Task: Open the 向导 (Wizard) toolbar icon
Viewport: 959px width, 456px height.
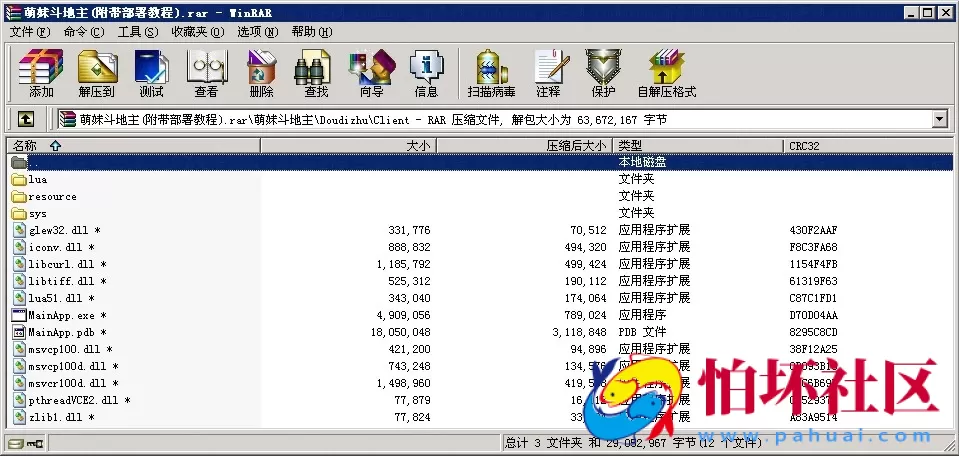Action: [x=371, y=73]
